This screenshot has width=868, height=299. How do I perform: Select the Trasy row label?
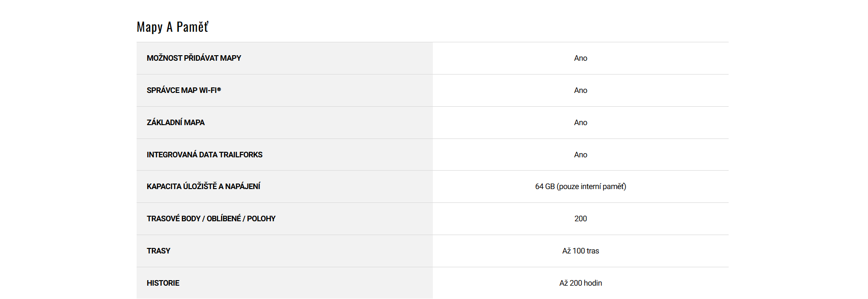pos(158,251)
